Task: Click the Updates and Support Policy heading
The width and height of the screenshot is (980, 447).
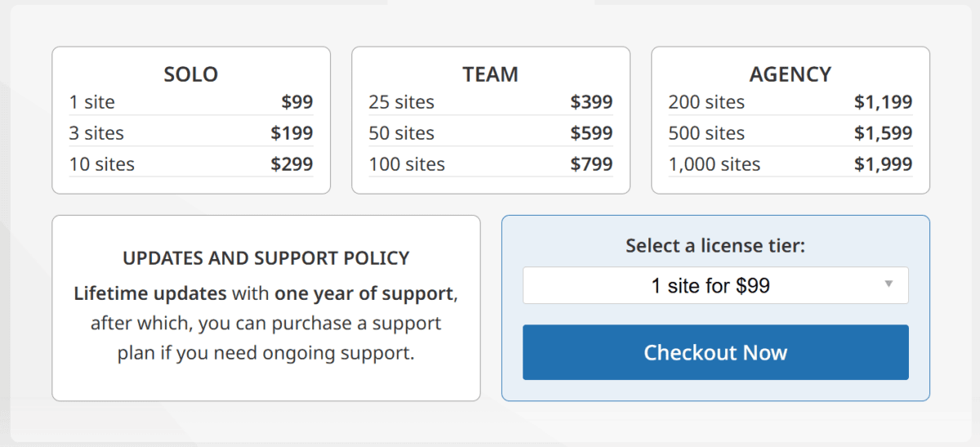Action: pyautogui.click(x=266, y=259)
